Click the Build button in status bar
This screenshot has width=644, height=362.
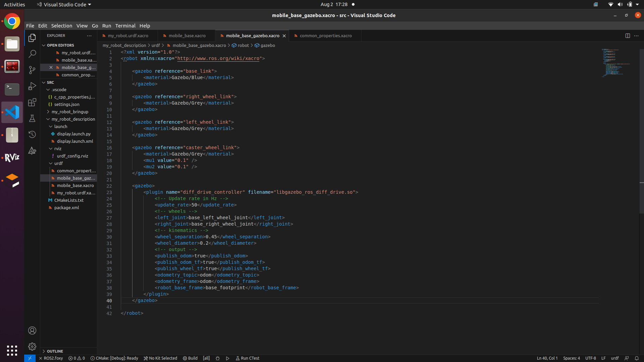190,358
